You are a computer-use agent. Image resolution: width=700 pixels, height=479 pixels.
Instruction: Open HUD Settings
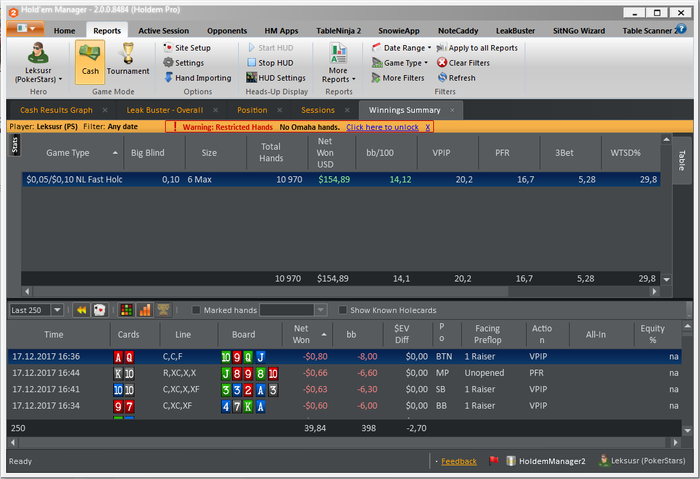coord(276,78)
